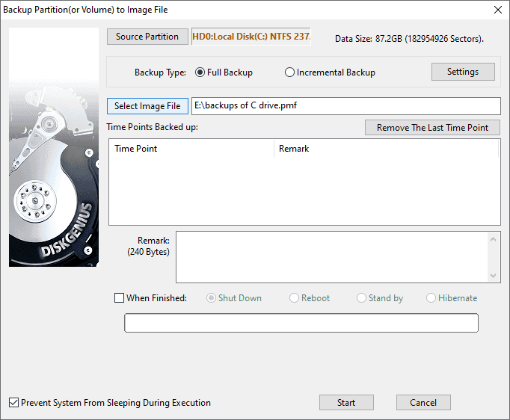The image size is (510, 420).
Task: Uncheck Prevent System From Sleeping During Execution
Action: click(14, 403)
